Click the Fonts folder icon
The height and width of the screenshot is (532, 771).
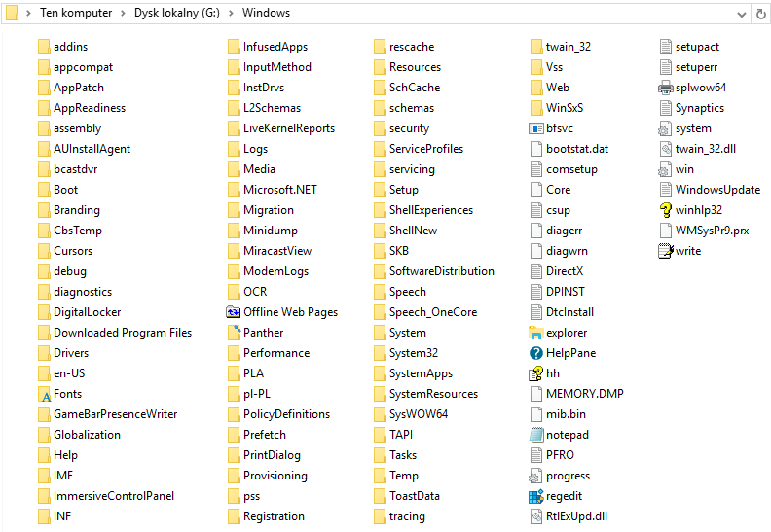[x=44, y=394]
